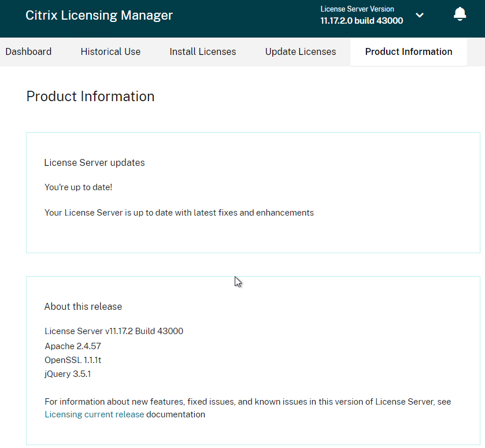Open the notifications bell icon

click(460, 14)
